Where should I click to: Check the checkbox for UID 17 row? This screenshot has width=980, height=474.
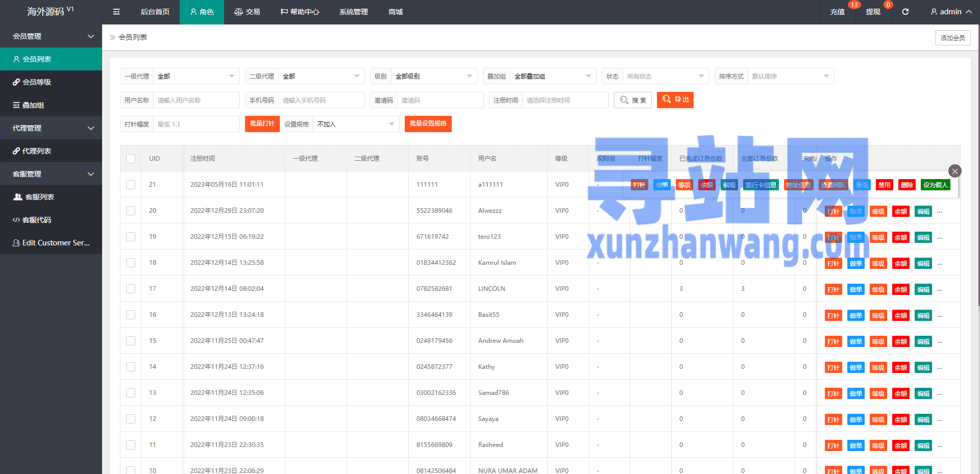pyautogui.click(x=131, y=289)
